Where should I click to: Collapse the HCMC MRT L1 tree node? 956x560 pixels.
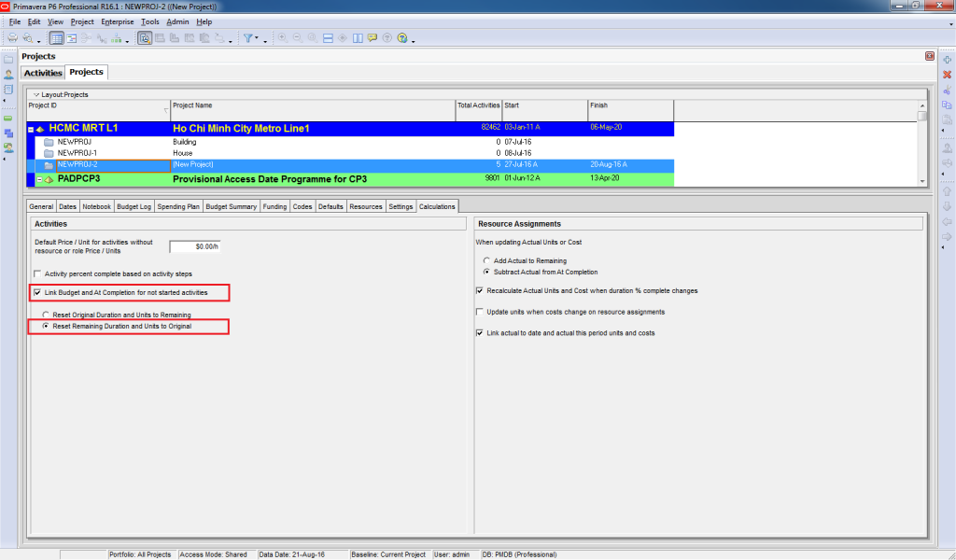(x=31, y=129)
